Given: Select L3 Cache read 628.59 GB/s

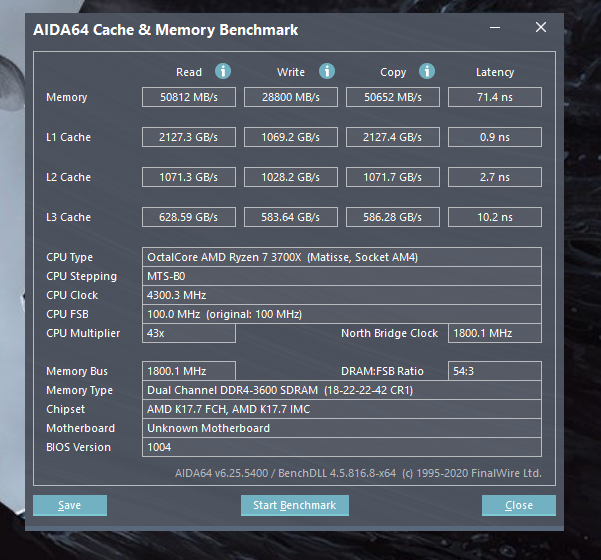Looking at the screenshot, I should (x=189, y=217).
